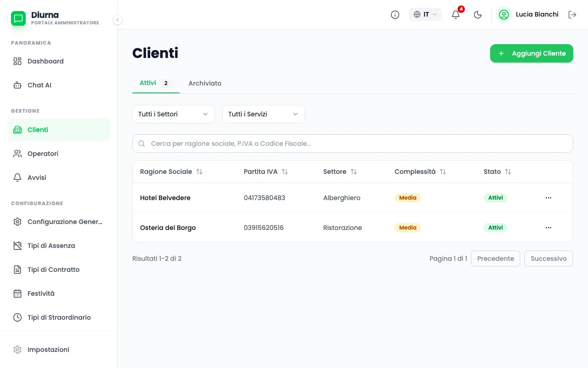Sort by Stato column arrows
Viewport: 588px width, 368px height.
click(508, 172)
